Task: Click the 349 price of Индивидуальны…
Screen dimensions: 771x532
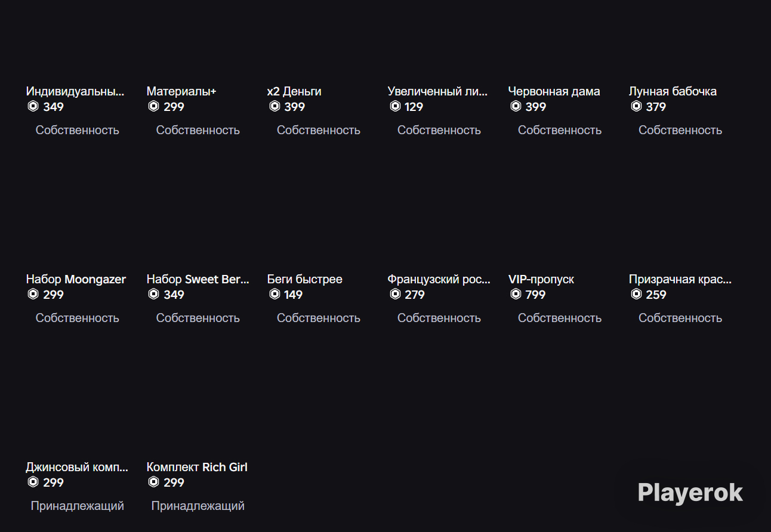Action: pyautogui.click(x=53, y=107)
